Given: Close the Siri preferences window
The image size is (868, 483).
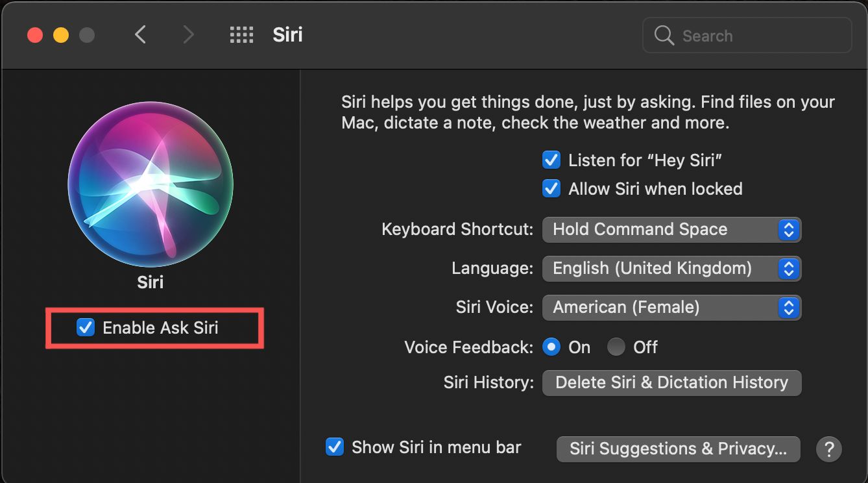Looking at the screenshot, I should click(35, 34).
